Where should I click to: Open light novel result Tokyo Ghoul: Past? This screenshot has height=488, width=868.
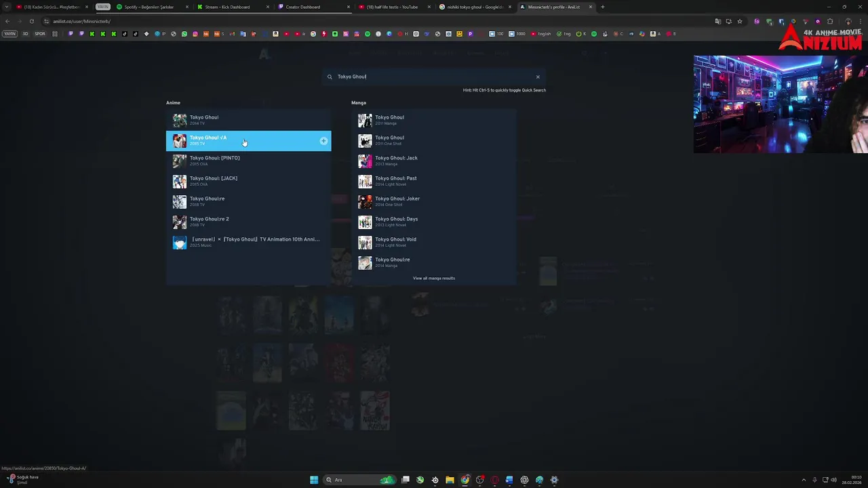(434, 181)
